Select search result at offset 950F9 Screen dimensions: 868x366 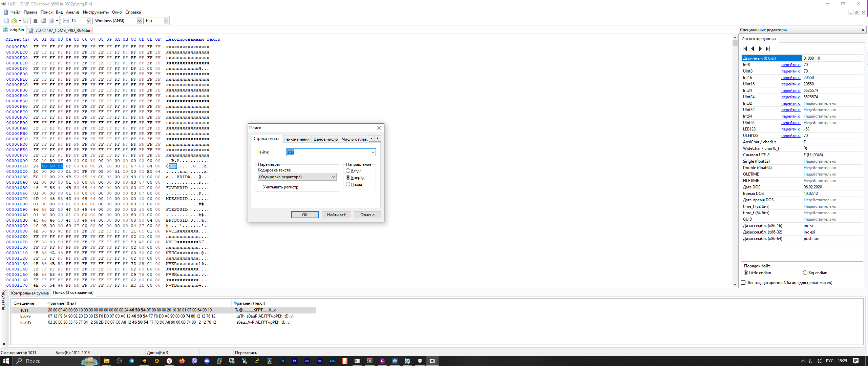click(x=25, y=317)
